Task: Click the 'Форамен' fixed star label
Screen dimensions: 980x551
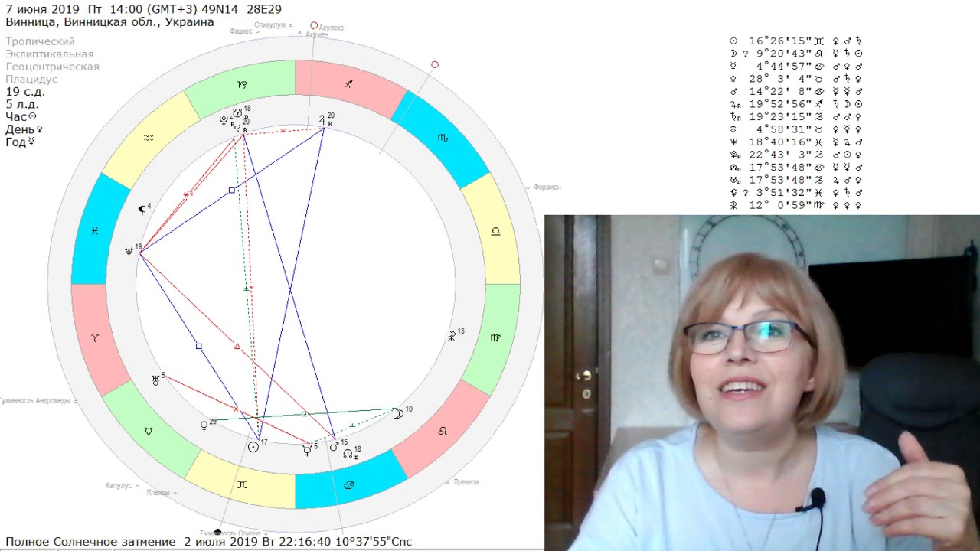Action: 547,187
